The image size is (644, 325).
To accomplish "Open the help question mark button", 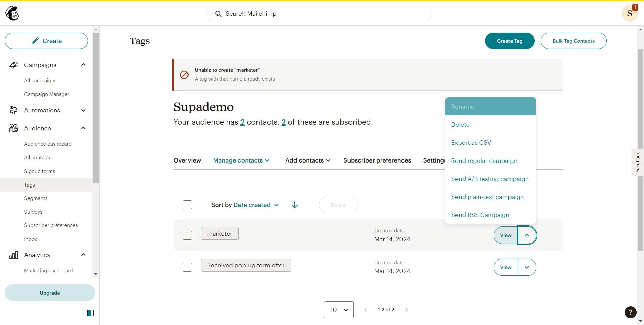I will tap(630, 312).
